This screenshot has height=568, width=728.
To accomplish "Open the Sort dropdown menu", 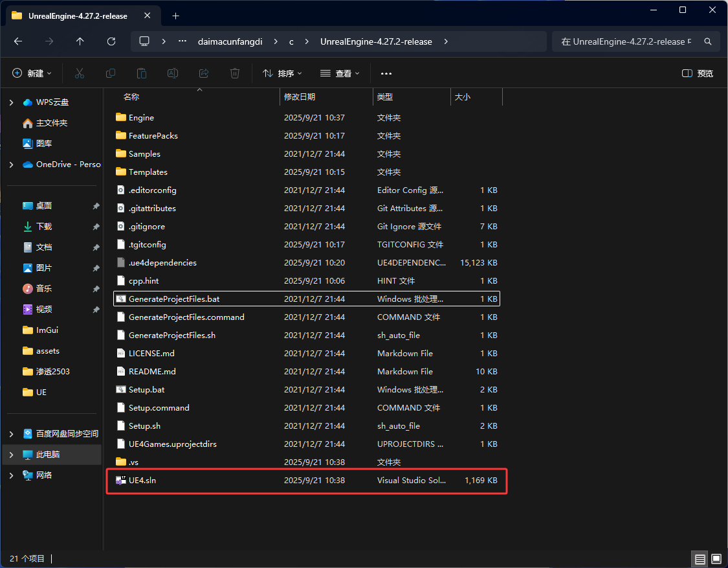I will point(282,73).
